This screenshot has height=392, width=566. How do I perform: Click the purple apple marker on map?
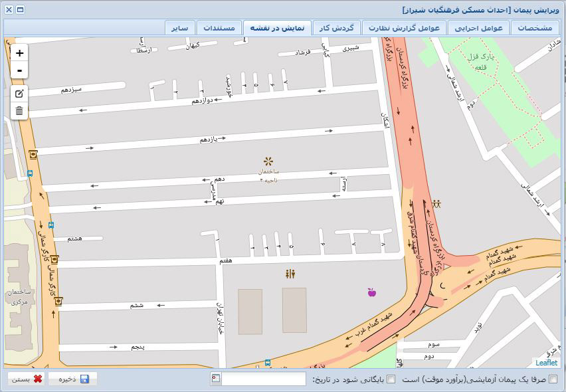(x=371, y=292)
